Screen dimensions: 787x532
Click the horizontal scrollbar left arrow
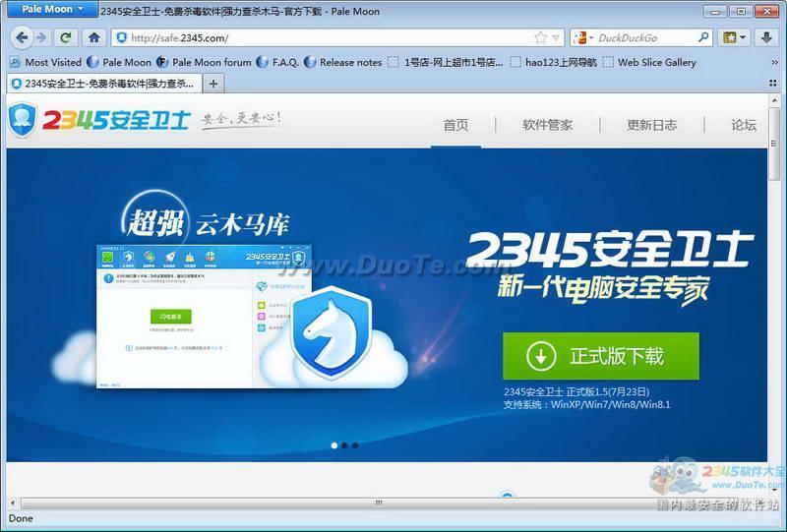13,502
